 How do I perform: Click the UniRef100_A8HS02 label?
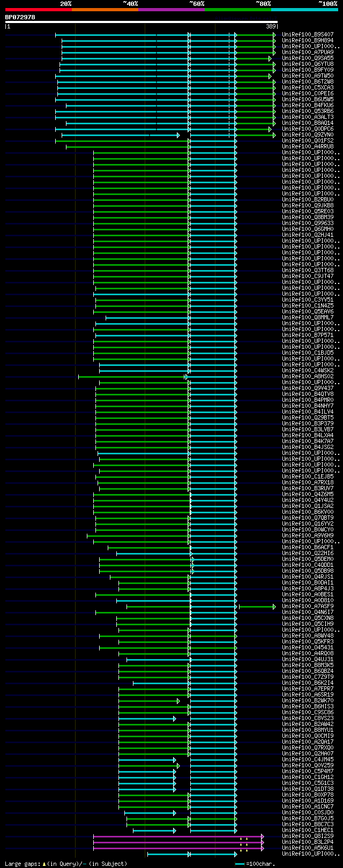tap(308, 376)
